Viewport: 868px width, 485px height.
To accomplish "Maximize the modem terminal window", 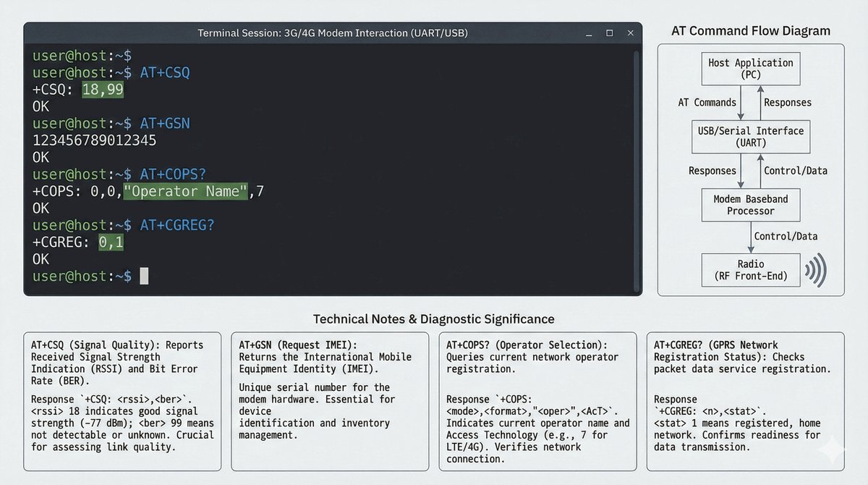I will tap(609, 33).
